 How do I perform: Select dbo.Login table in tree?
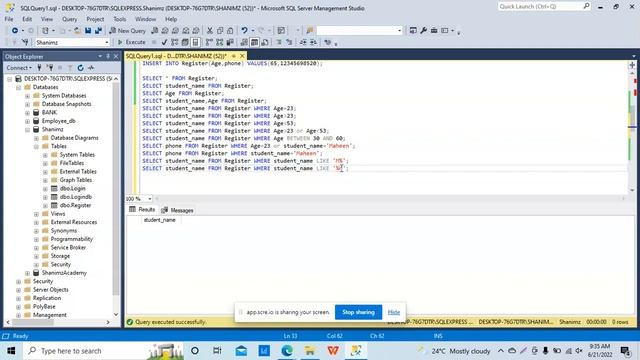click(72, 189)
